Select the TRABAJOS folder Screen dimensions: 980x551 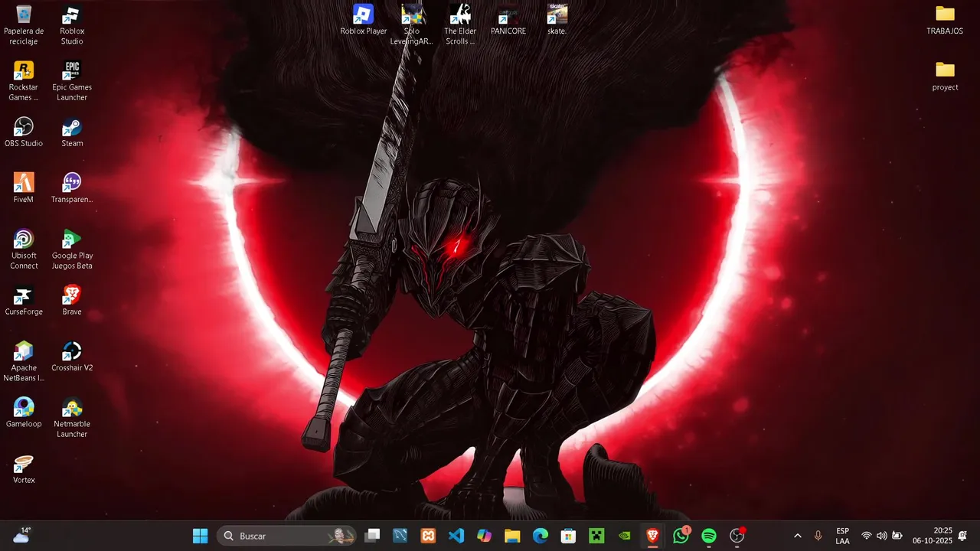coord(945,20)
